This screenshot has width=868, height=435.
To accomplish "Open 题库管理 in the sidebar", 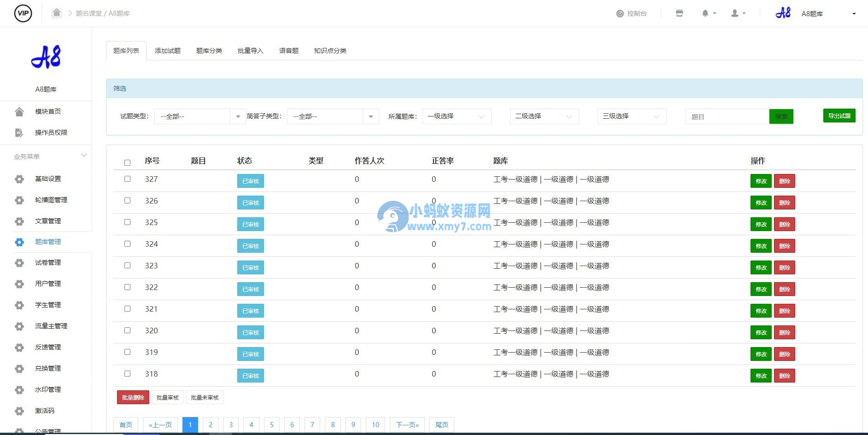I will click(x=47, y=242).
